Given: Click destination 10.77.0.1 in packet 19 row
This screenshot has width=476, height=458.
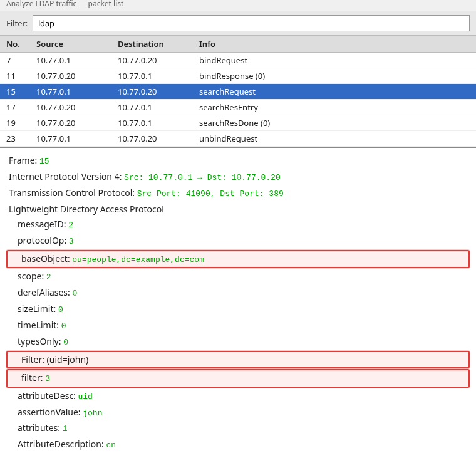Looking at the screenshot, I should click(x=135, y=123).
